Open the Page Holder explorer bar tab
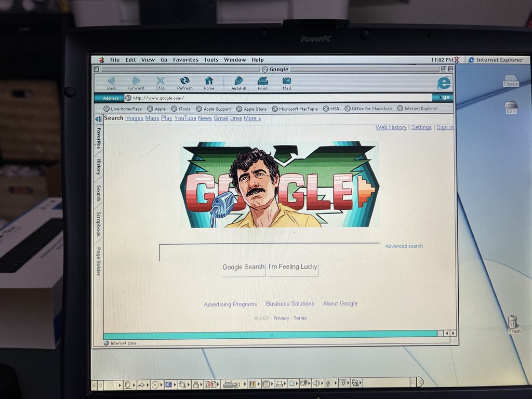 99,261
